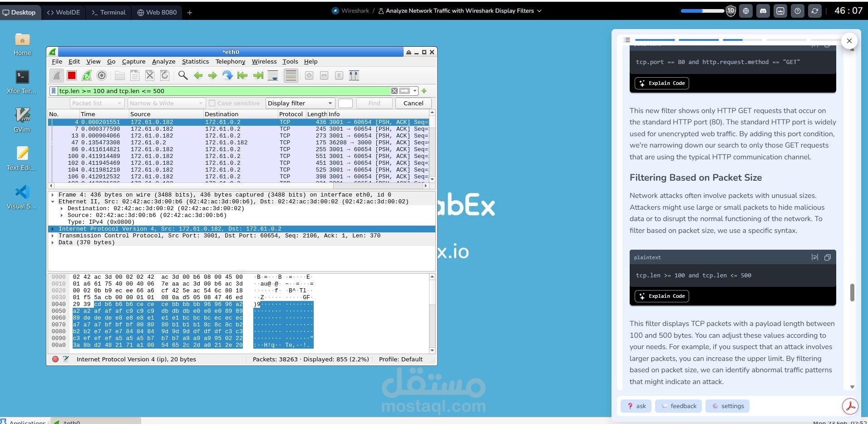Tick the Case sensitive checkbox
Image resolution: width=868 pixels, height=424 pixels.
pyautogui.click(x=212, y=103)
